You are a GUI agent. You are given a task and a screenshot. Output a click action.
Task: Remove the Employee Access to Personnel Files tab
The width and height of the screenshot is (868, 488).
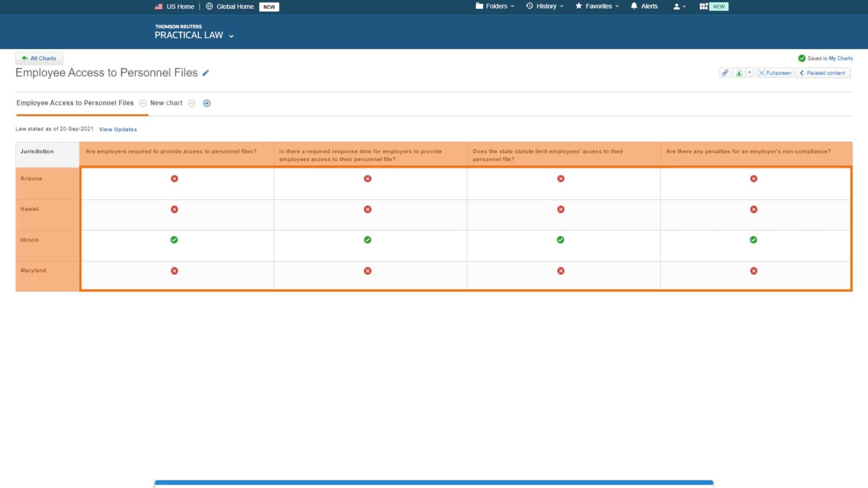click(143, 103)
